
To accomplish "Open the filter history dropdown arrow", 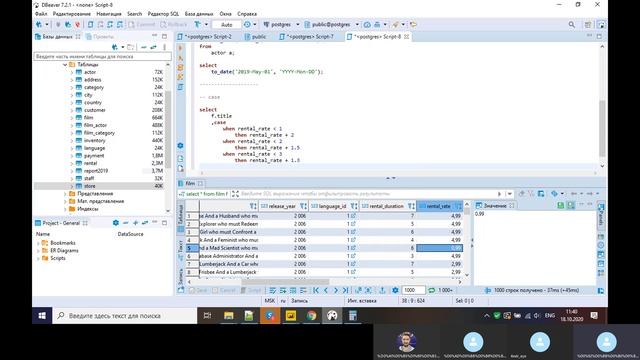I will [509, 194].
